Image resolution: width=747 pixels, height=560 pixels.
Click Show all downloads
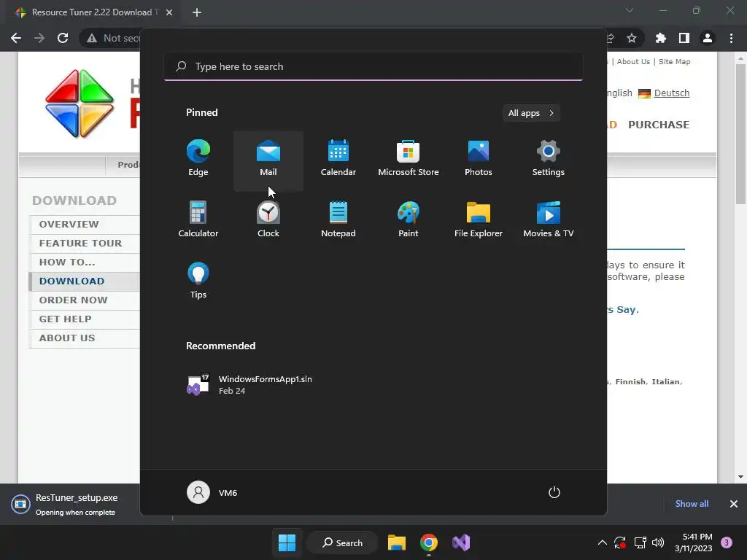click(692, 504)
